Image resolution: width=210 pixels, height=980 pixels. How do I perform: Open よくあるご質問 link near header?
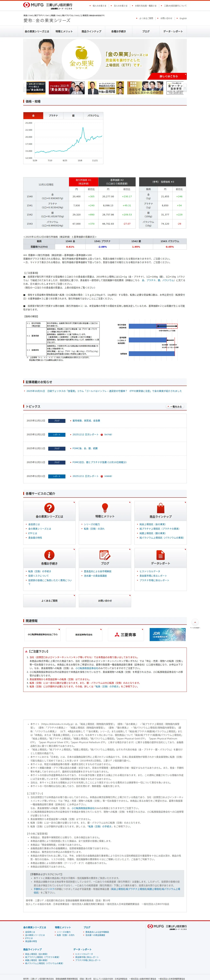[146, 18]
